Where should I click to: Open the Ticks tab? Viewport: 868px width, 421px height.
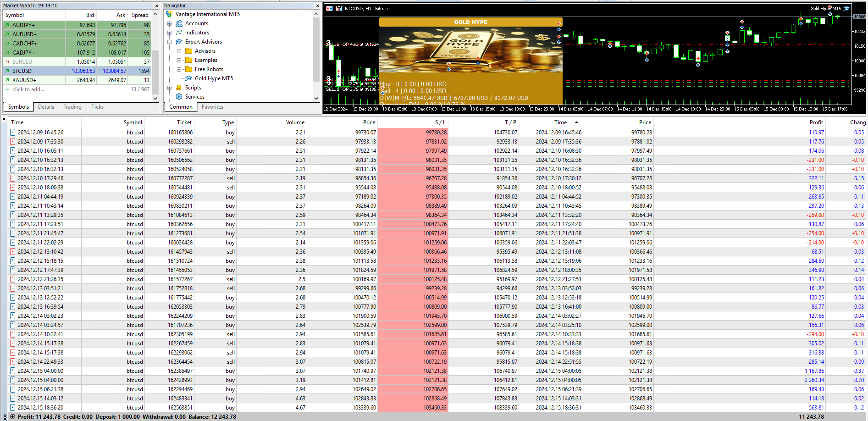click(97, 107)
